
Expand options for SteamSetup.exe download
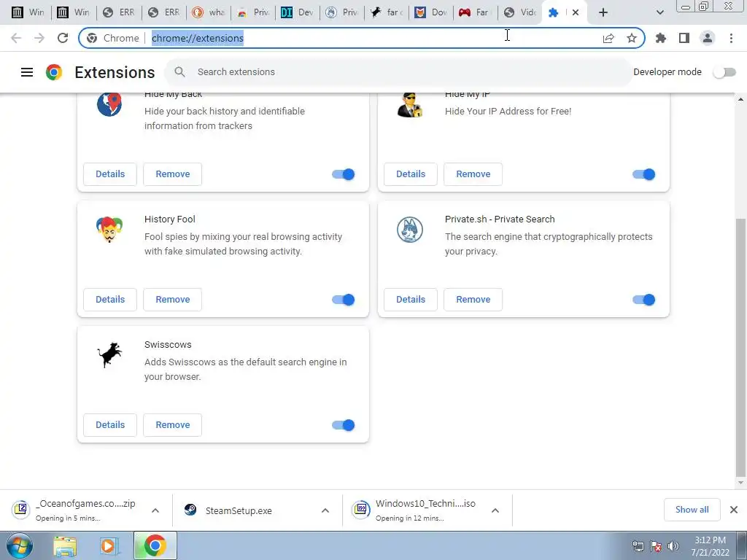pos(325,510)
